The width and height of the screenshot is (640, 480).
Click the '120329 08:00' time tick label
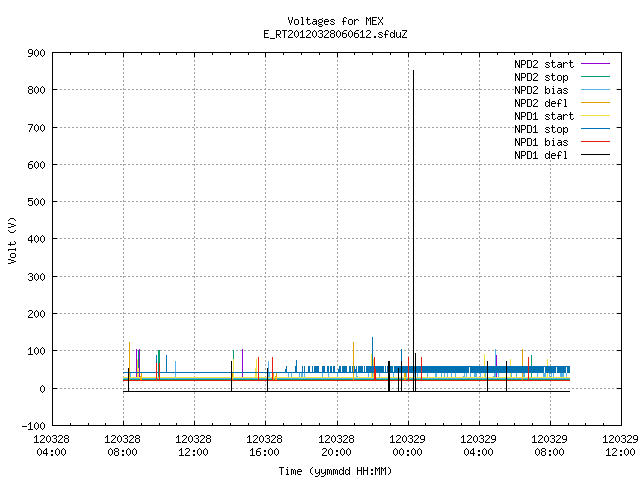(549, 446)
